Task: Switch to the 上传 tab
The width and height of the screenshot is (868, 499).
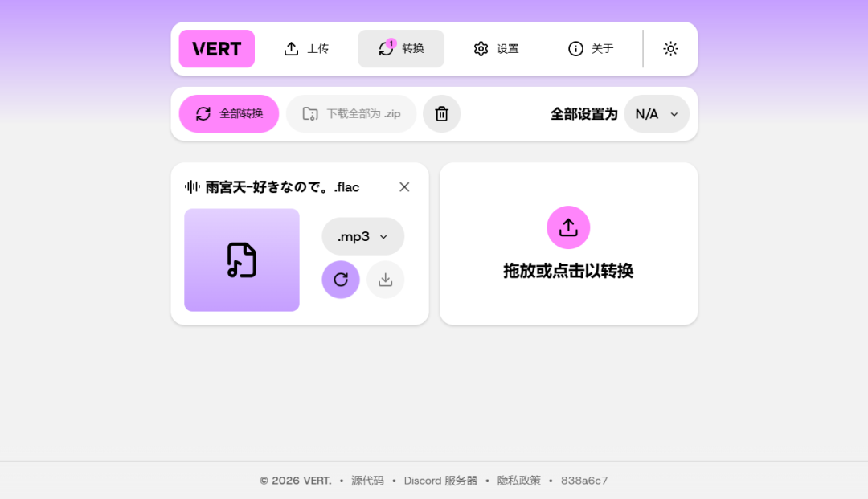Action: (x=306, y=48)
